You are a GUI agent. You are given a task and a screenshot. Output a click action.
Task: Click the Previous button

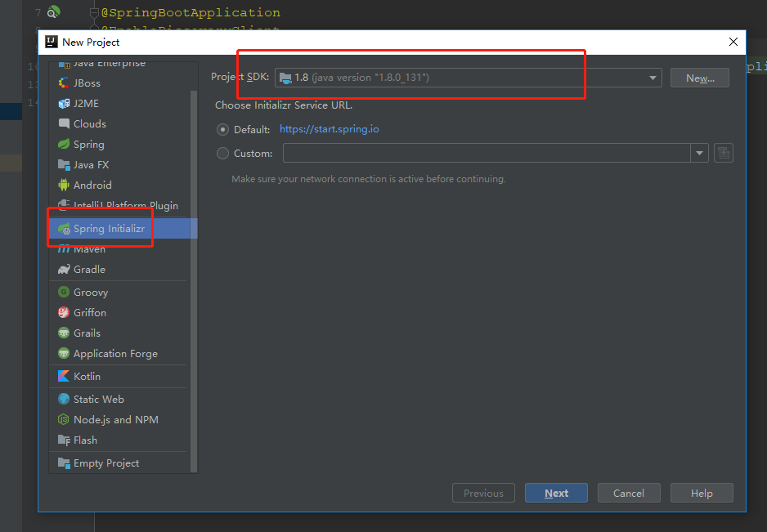[x=483, y=493]
